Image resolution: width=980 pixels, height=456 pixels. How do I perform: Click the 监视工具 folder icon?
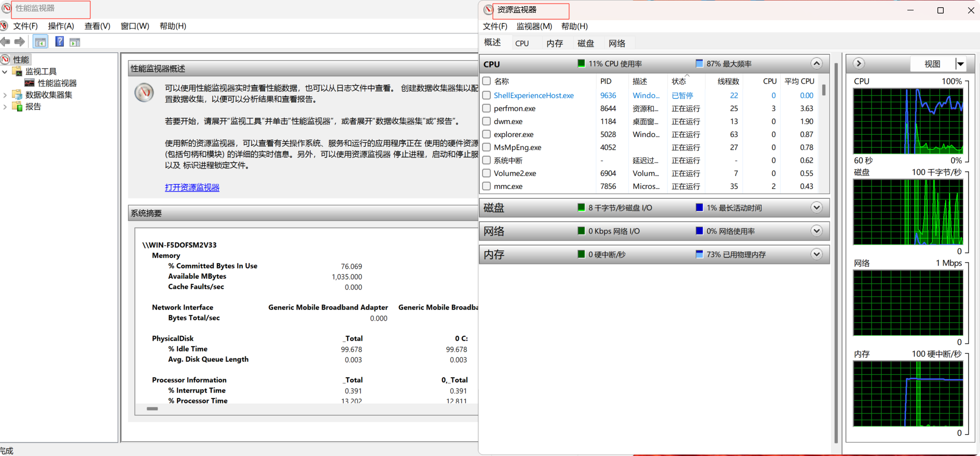pos(17,71)
